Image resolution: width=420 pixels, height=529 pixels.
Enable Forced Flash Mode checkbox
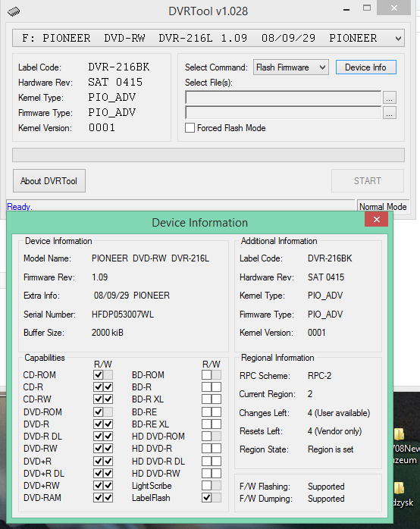[x=190, y=128]
